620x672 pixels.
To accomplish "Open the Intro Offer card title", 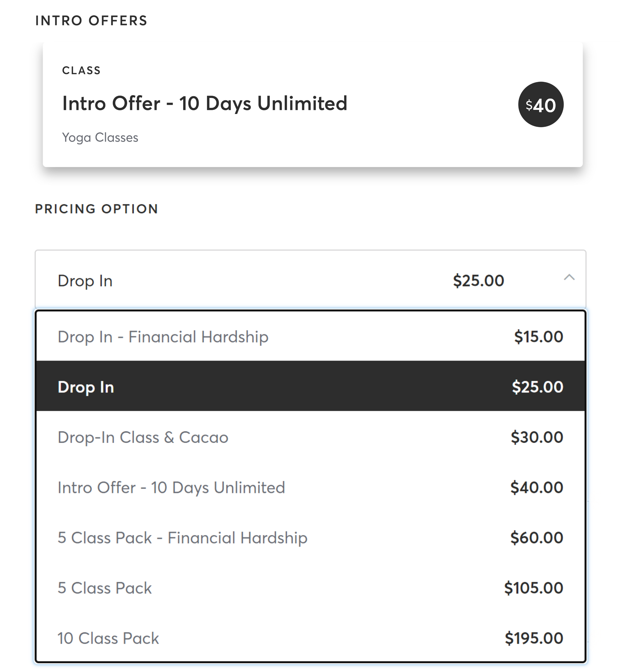I will pos(205,103).
